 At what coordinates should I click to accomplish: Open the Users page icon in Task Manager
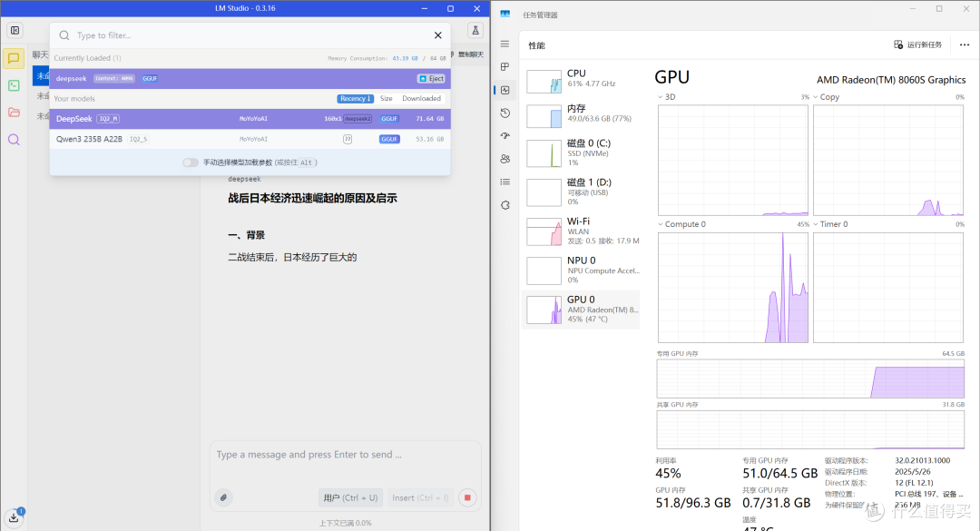[x=505, y=159]
